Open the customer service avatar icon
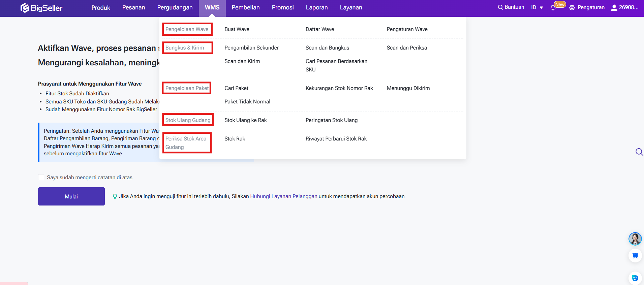Screen dimensions: 644x285 (635, 239)
